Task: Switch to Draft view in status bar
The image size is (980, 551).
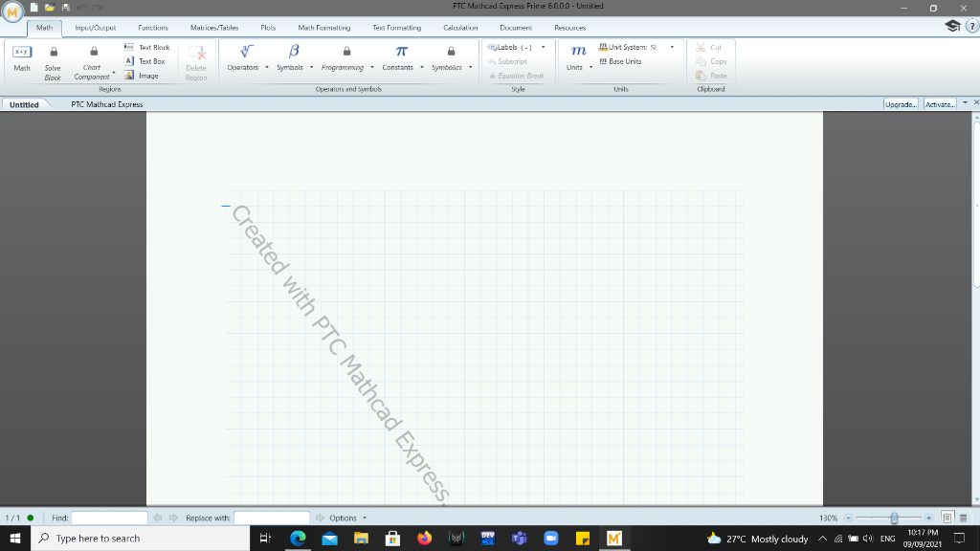Action: (x=963, y=518)
